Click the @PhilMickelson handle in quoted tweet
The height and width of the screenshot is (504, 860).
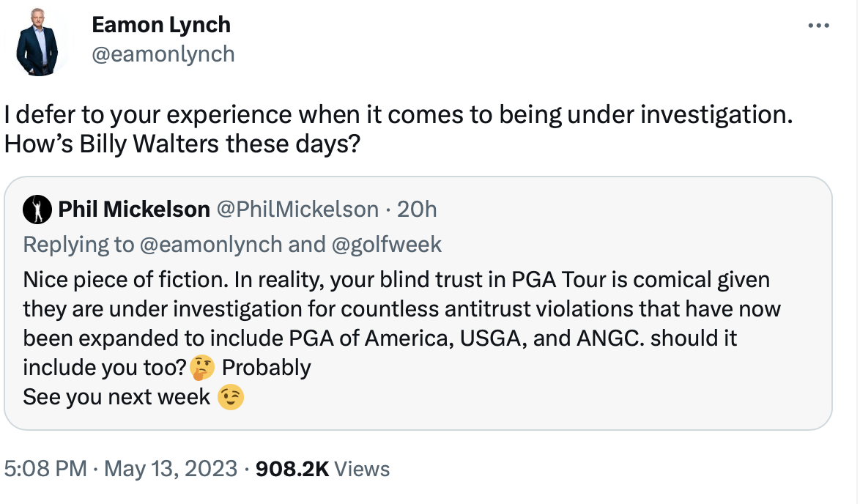(297, 210)
